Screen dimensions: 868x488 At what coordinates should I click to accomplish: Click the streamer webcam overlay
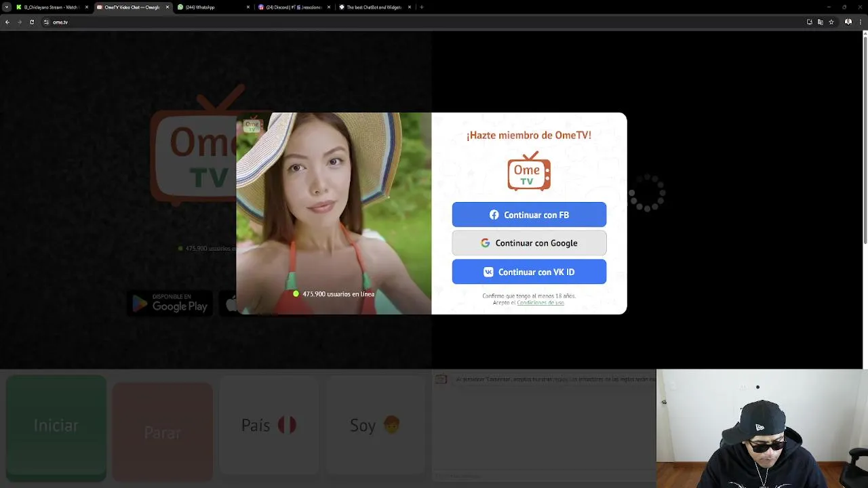[x=762, y=428]
